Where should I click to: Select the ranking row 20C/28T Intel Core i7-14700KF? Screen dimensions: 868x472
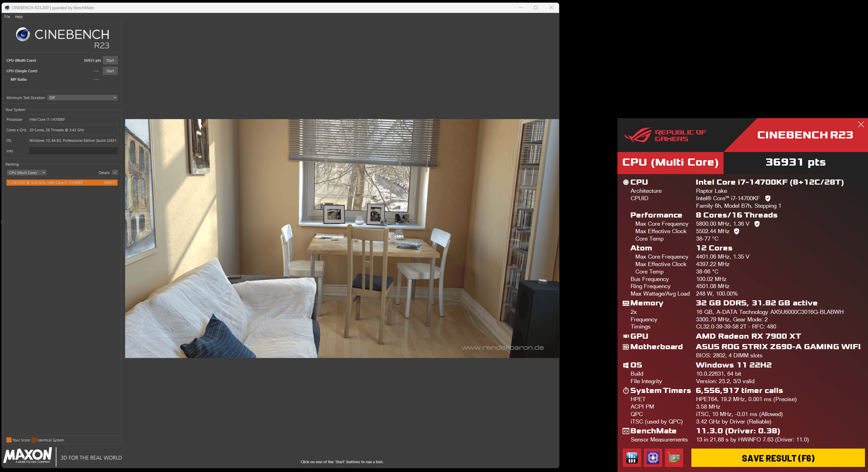(62, 183)
